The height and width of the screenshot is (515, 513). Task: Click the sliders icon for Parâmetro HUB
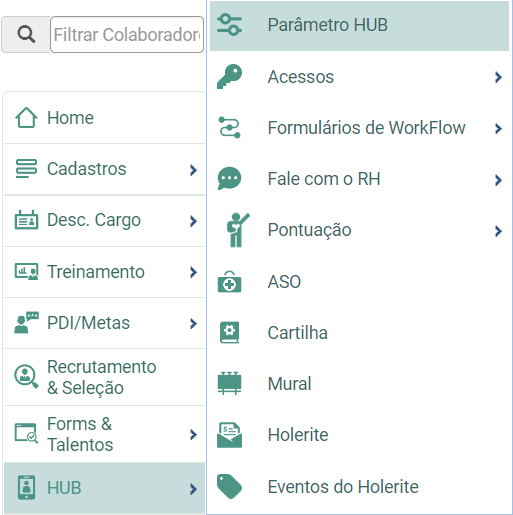coord(229,25)
